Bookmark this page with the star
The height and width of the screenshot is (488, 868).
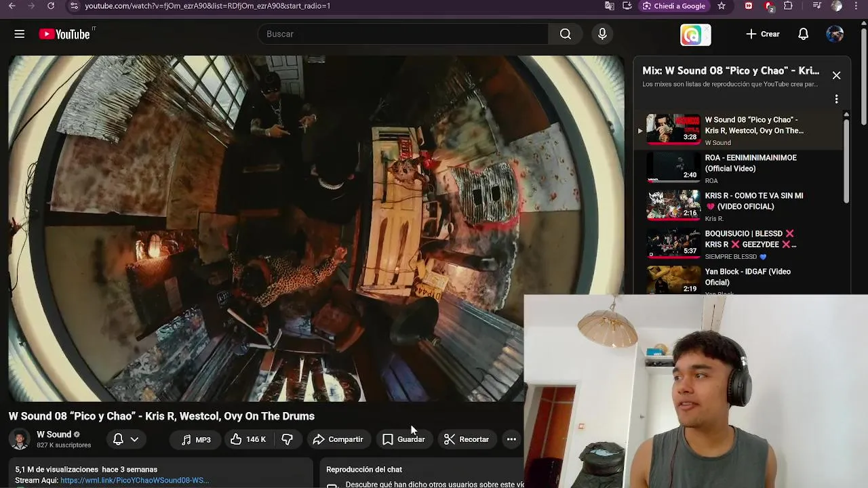click(x=722, y=6)
